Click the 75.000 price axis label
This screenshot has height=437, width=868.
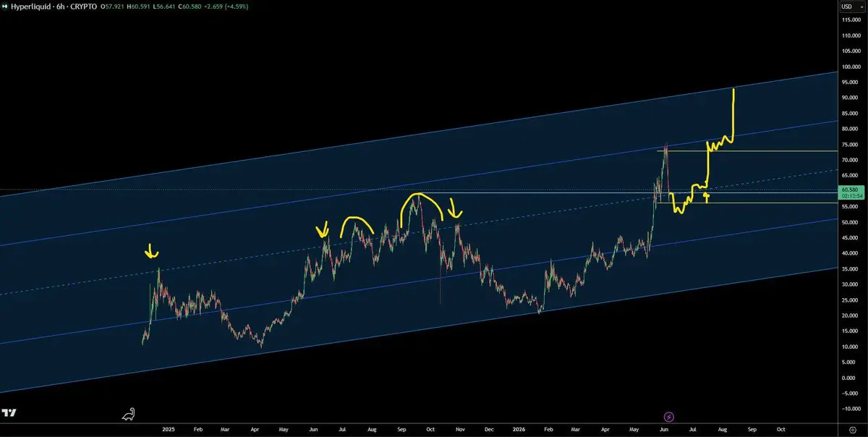click(x=849, y=145)
